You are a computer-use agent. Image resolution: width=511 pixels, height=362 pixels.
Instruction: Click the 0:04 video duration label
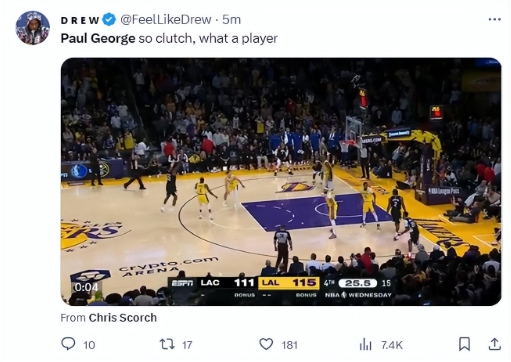pos(86,287)
